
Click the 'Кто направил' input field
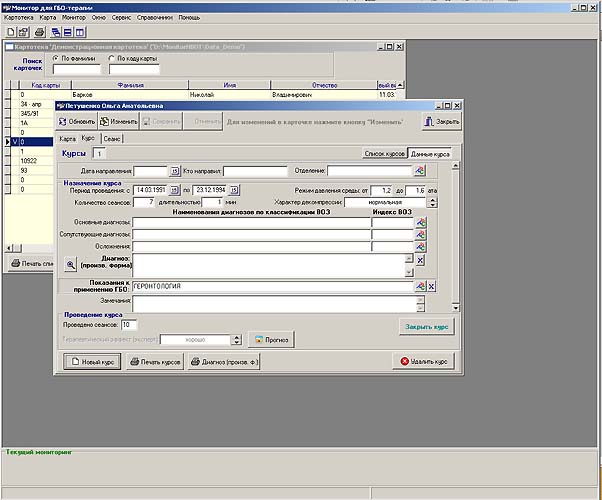[255, 171]
